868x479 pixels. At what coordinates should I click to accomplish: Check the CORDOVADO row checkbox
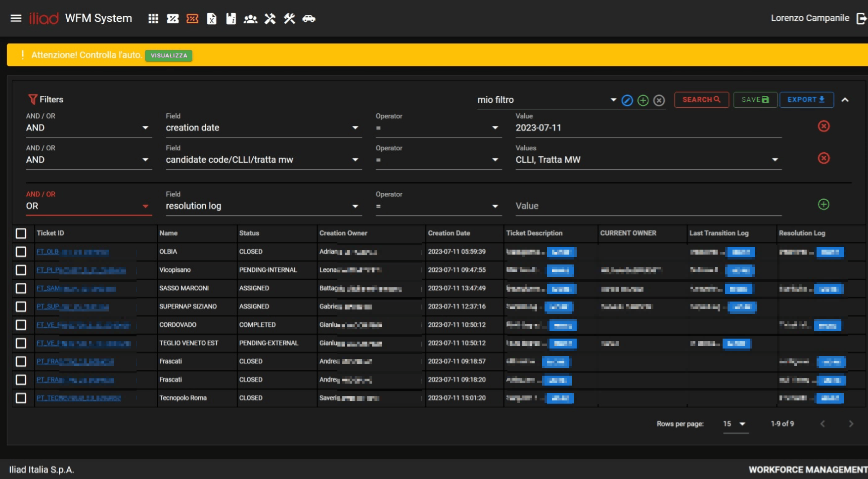21,325
